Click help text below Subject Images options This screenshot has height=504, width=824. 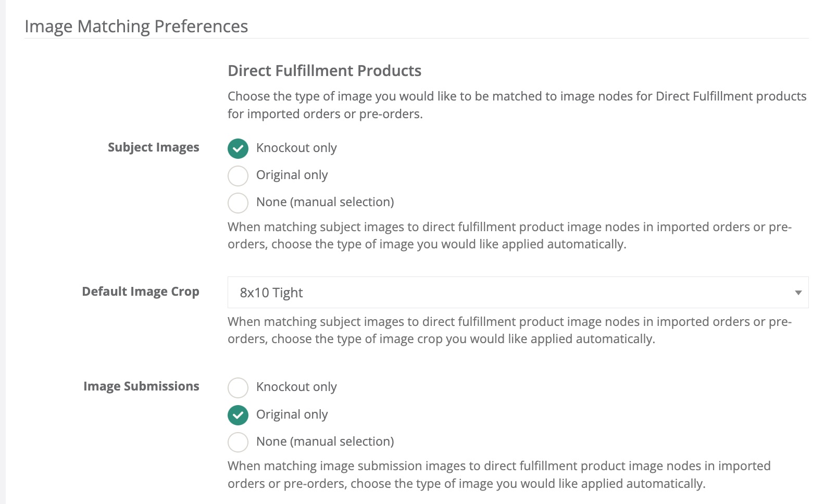pyautogui.click(x=510, y=235)
